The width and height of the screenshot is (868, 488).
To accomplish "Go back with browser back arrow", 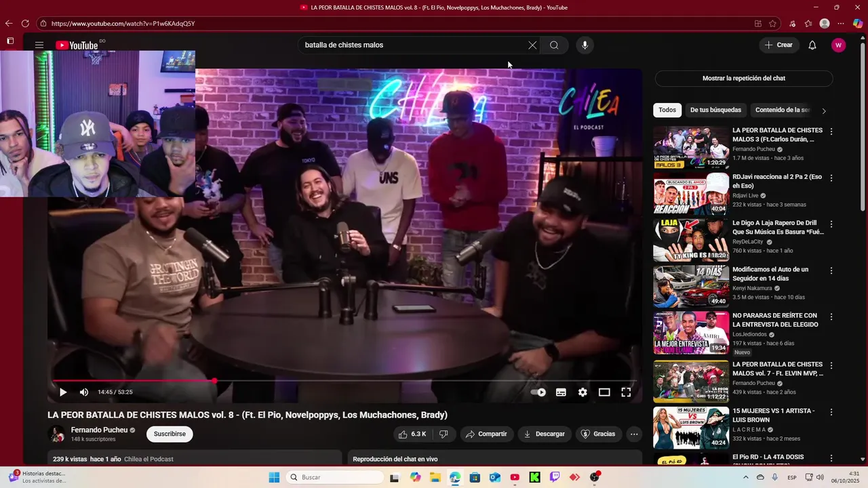I will 9,24.
